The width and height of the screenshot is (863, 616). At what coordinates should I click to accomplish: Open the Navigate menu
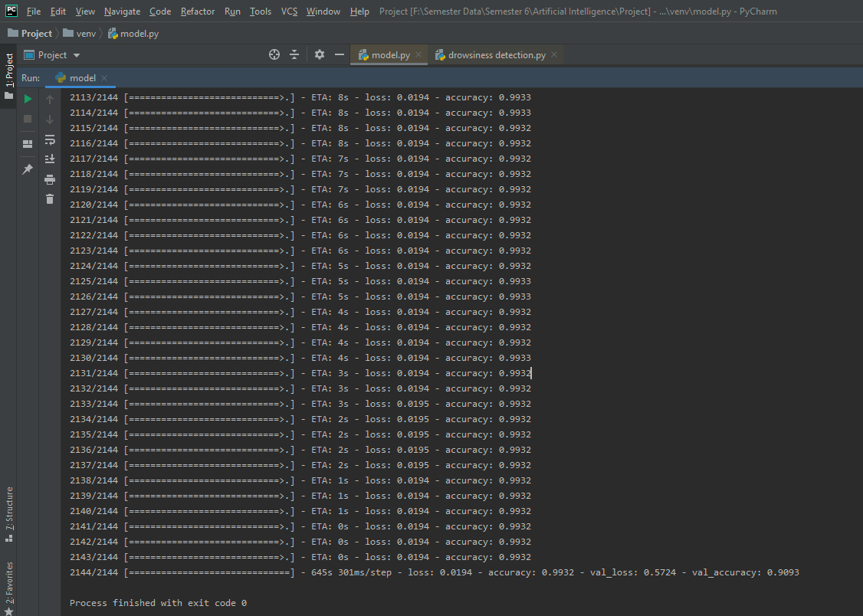click(x=122, y=11)
